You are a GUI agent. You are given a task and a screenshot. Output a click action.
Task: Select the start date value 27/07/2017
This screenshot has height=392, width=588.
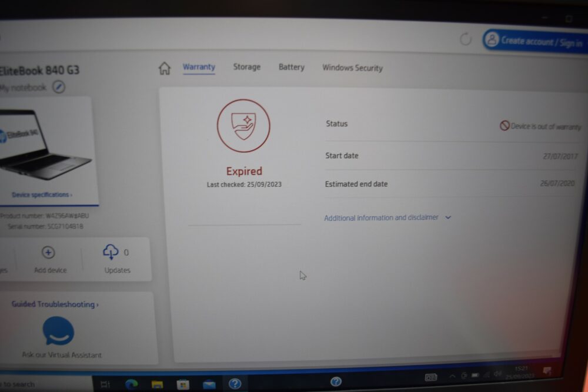tap(560, 156)
